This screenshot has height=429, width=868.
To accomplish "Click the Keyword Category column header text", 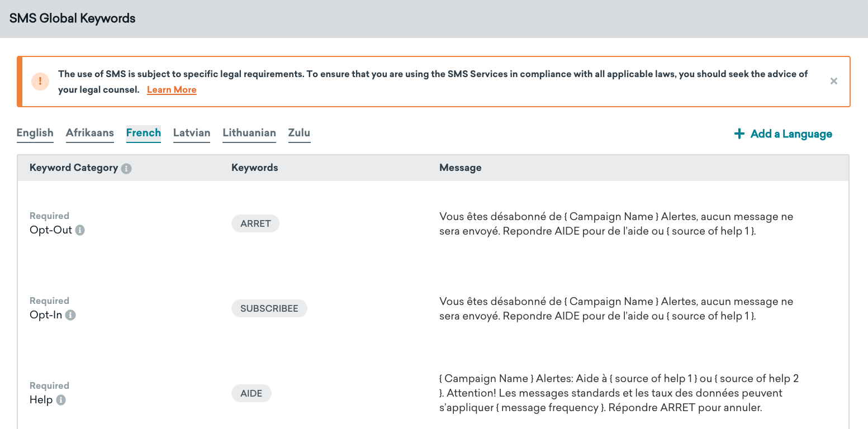I will pos(74,168).
